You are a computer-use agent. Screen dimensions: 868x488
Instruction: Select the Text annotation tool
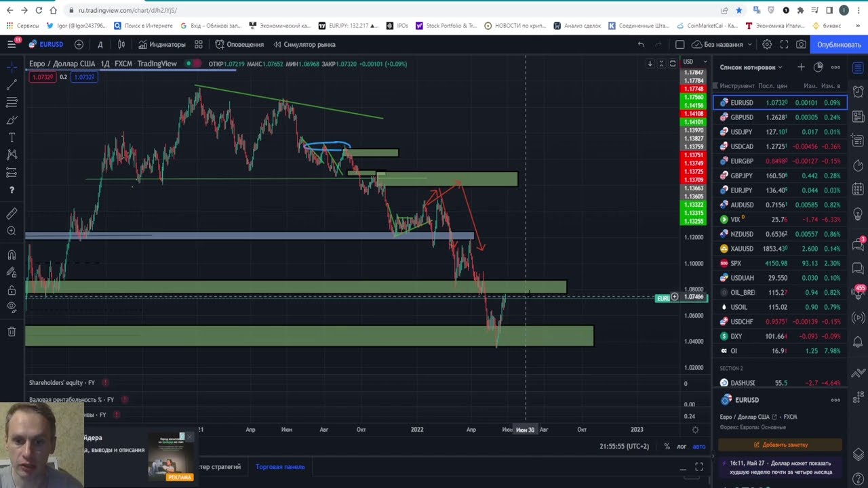(12, 138)
